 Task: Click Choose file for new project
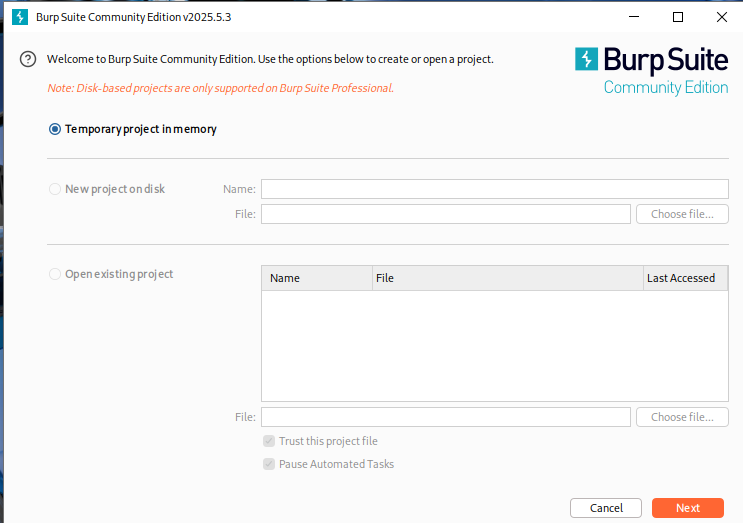682,214
